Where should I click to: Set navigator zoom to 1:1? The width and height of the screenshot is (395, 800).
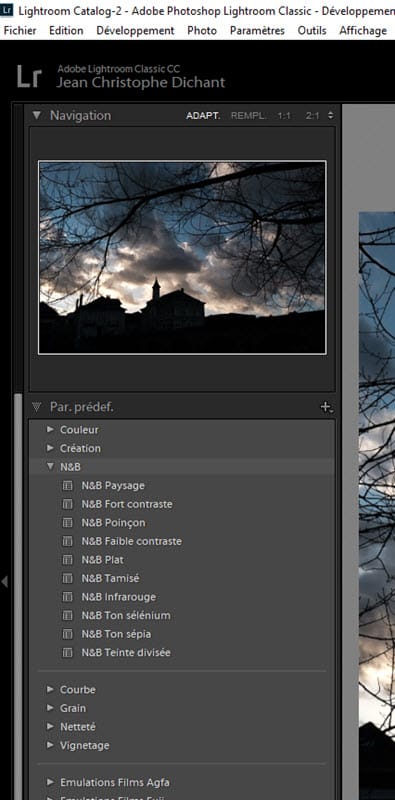284,116
